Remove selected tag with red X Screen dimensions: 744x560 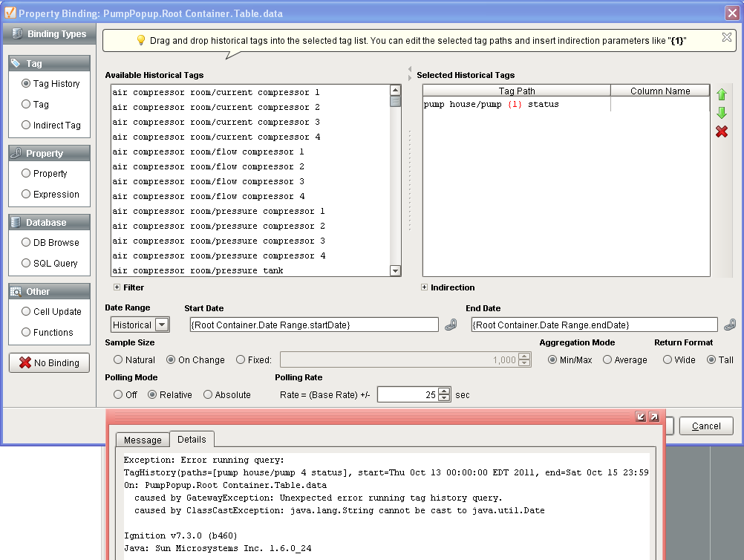click(x=721, y=131)
